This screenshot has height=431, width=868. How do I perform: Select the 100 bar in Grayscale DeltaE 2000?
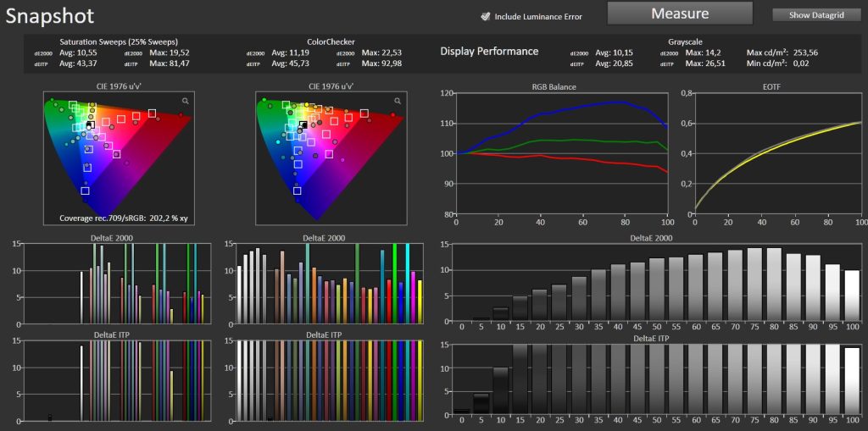point(852,295)
